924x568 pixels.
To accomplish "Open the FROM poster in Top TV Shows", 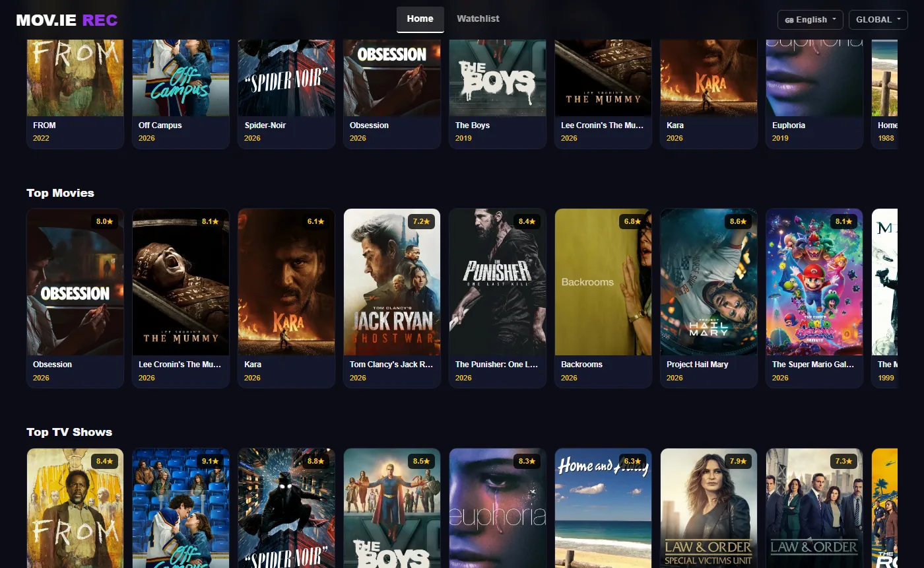I will pos(75,509).
